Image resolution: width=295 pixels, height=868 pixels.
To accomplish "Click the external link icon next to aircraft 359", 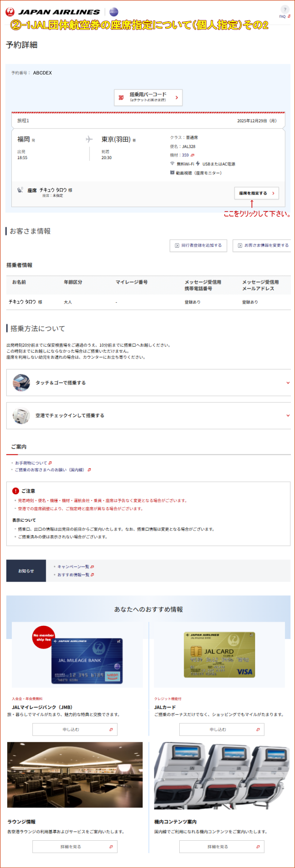I will point(192,155).
